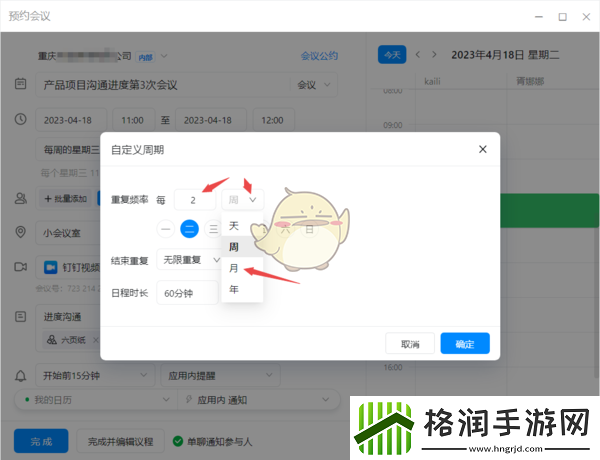Select 年 from the unit dropdown

click(242, 289)
